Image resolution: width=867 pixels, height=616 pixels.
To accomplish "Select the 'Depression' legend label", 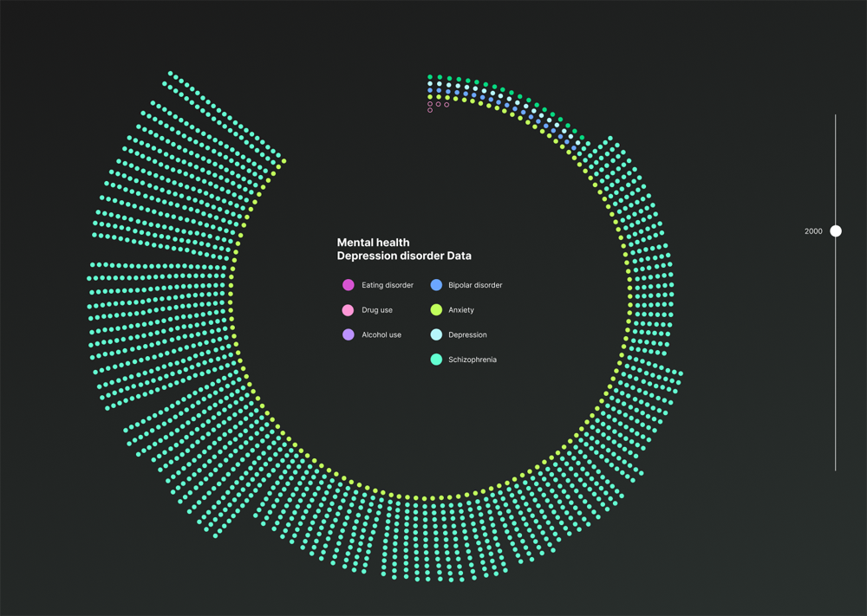I will [x=467, y=334].
